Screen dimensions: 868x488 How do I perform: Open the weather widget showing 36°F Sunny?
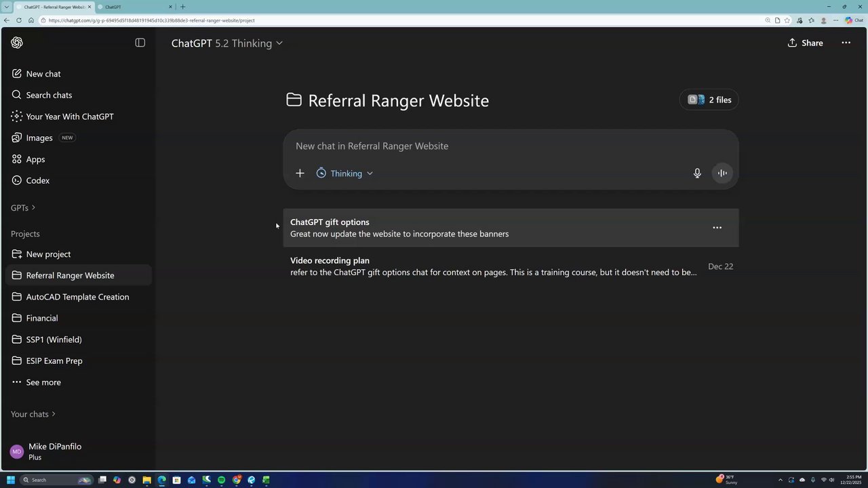(x=727, y=480)
